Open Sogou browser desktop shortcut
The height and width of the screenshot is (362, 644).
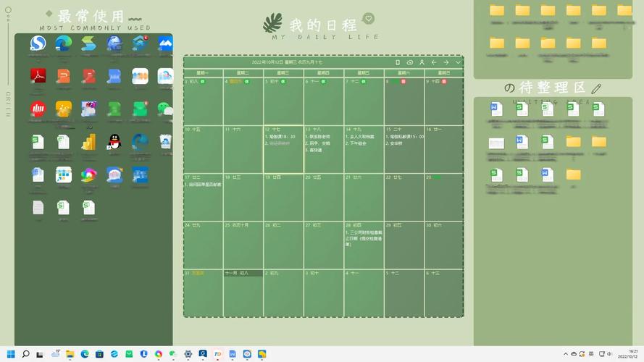click(x=38, y=43)
